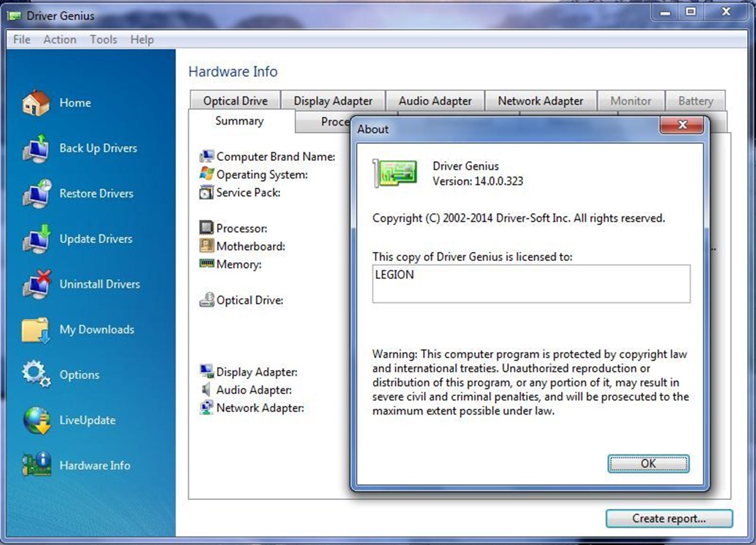This screenshot has width=756, height=545.
Task: Open the Action menu
Action: coord(60,39)
